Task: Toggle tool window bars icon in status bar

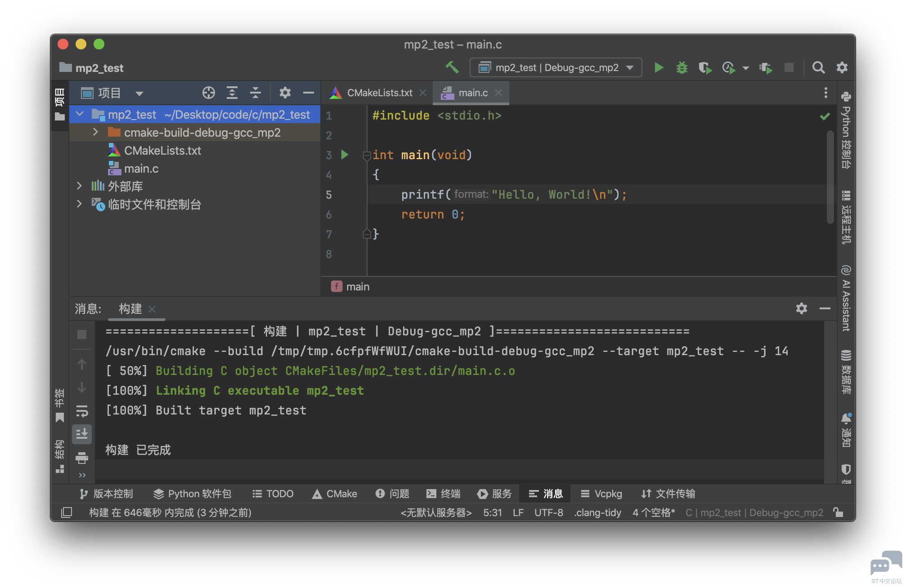Action: (67, 512)
